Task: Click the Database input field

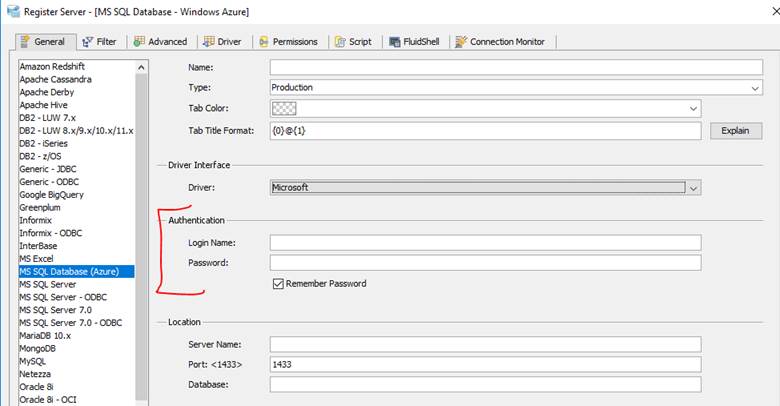Action: 486,384
